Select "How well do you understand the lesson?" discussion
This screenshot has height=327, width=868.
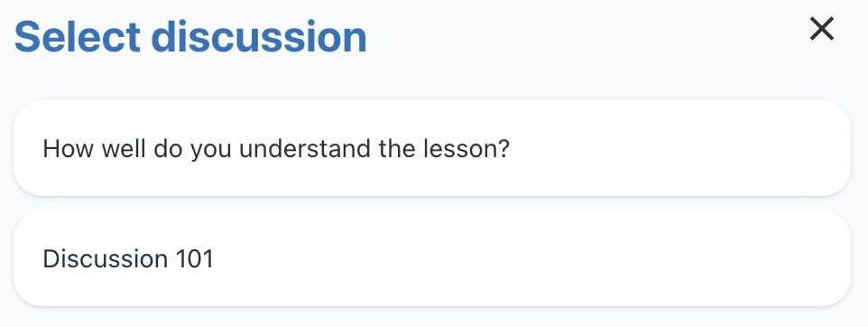click(x=432, y=148)
